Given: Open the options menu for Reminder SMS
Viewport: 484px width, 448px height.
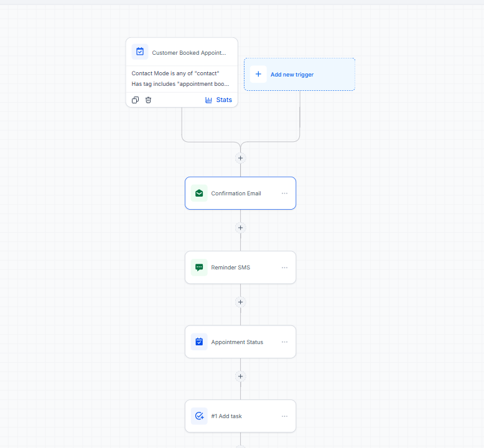Looking at the screenshot, I should [x=284, y=268].
